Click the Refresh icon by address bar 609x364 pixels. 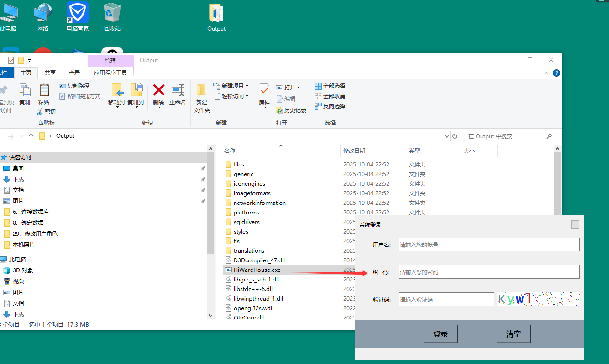pos(454,136)
